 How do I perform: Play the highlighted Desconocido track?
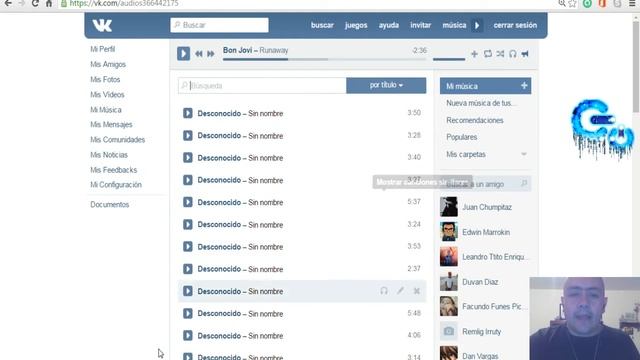coord(188,291)
